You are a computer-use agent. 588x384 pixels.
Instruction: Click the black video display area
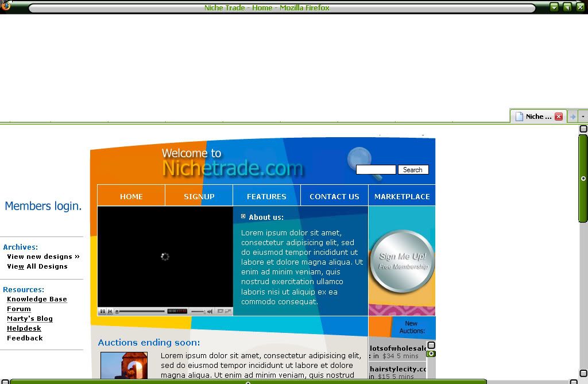point(165,257)
